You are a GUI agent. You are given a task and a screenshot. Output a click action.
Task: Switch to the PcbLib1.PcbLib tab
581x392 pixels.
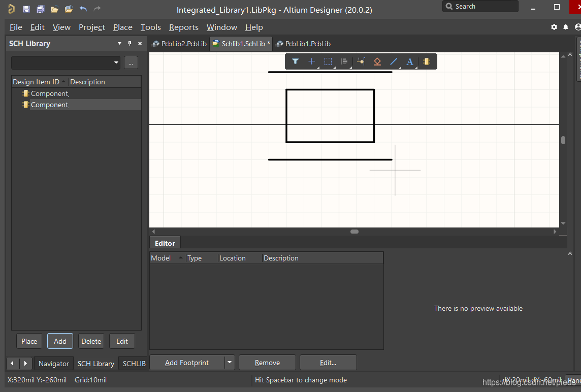(x=304, y=44)
